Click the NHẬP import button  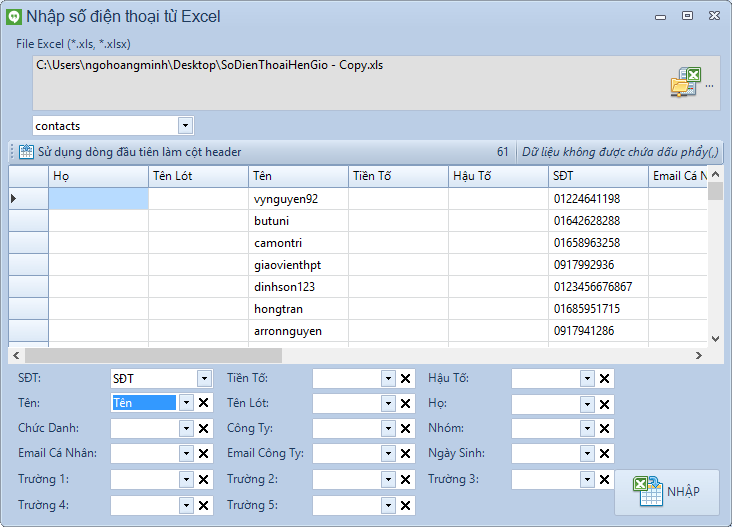click(667, 492)
